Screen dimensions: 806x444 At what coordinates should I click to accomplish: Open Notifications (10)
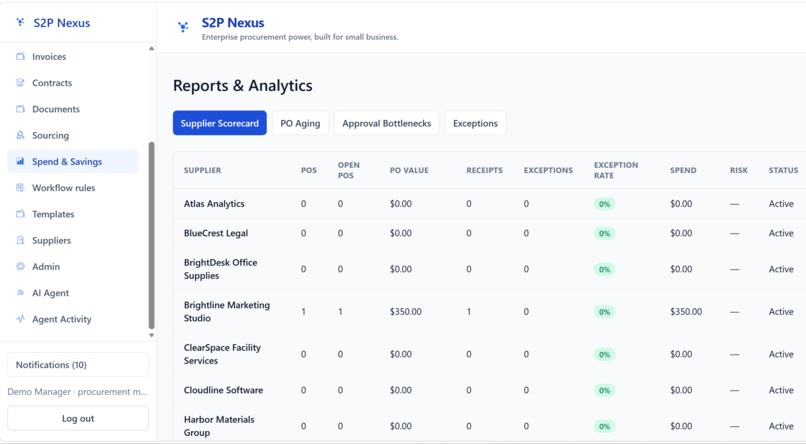tap(78, 364)
